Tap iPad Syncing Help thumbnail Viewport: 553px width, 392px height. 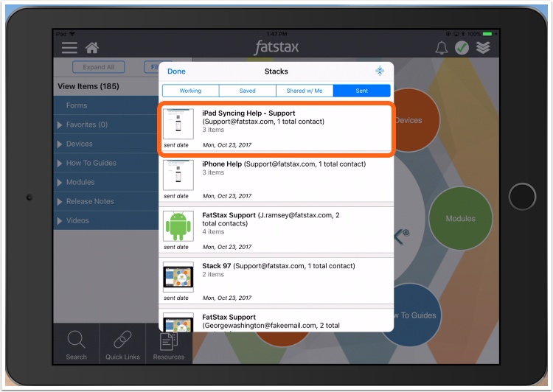click(178, 124)
